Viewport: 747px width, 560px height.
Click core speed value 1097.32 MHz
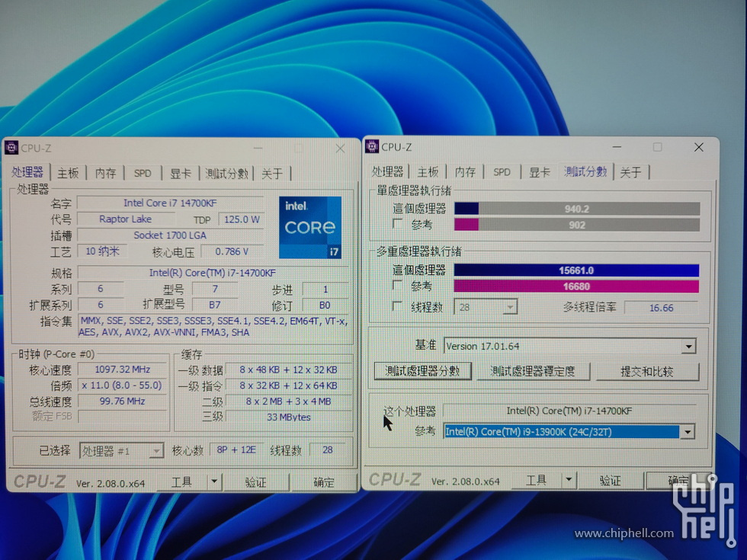pos(123,370)
